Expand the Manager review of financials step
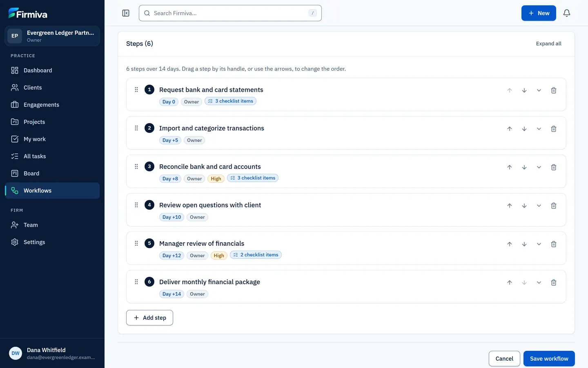Image resolution: width=588 pixels, height=368 pixels. 539,244
